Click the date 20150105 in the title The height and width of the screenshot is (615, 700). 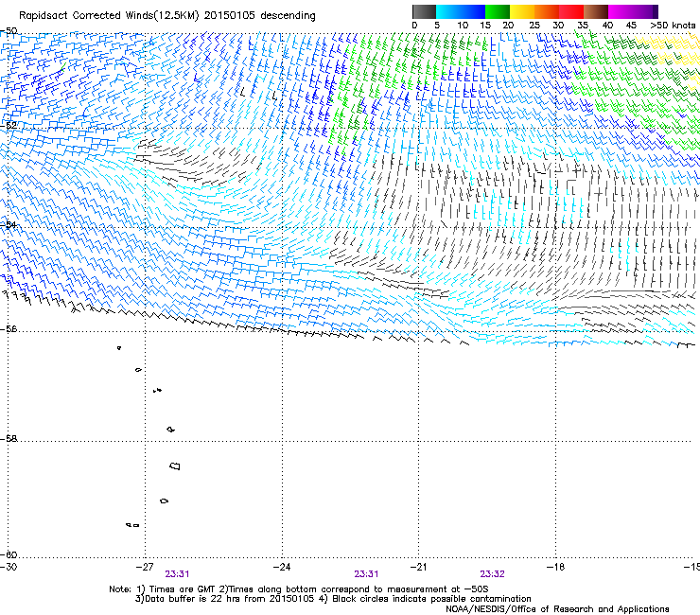(x=229, y=15)
